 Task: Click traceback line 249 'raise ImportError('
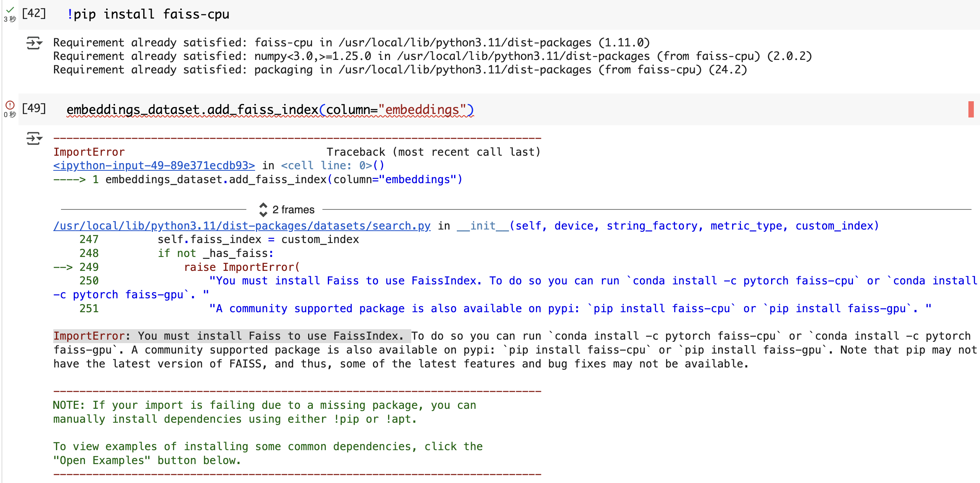click(x=242, y=267)
